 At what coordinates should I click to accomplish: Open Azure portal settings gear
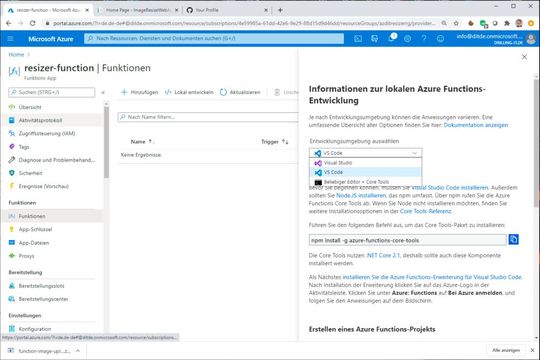pos(407,39)
